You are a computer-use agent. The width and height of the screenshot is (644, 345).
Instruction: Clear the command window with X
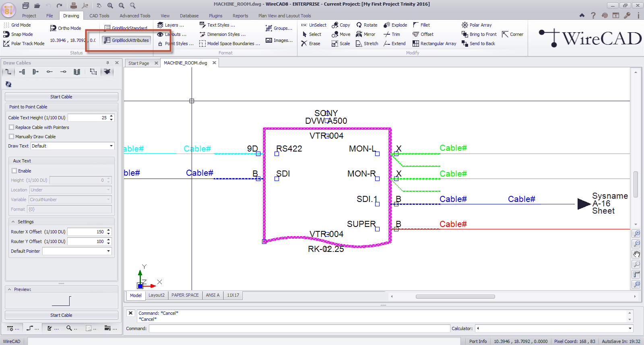[130, 313]
